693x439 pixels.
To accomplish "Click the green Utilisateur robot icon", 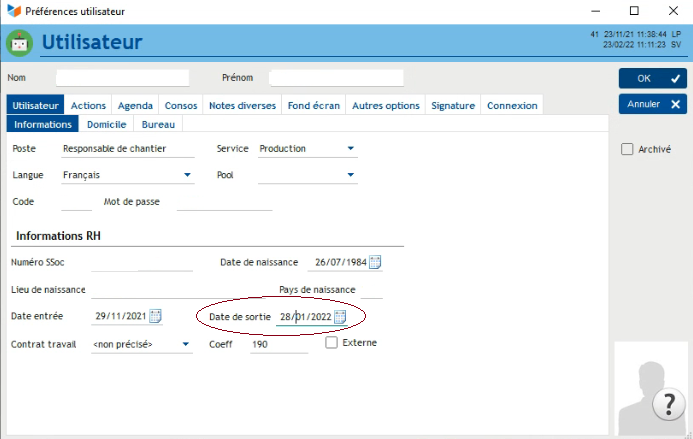I will pyautogui.click(x=19, y=42).
